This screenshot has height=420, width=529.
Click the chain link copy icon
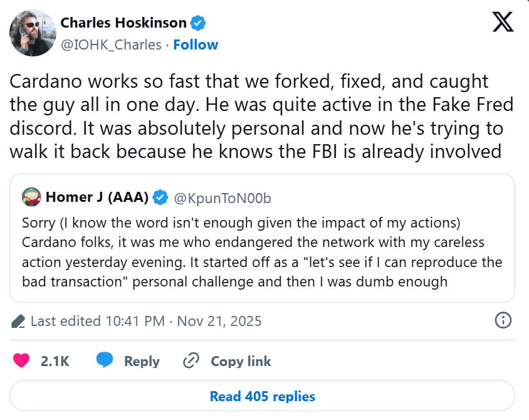pos(190,361)
